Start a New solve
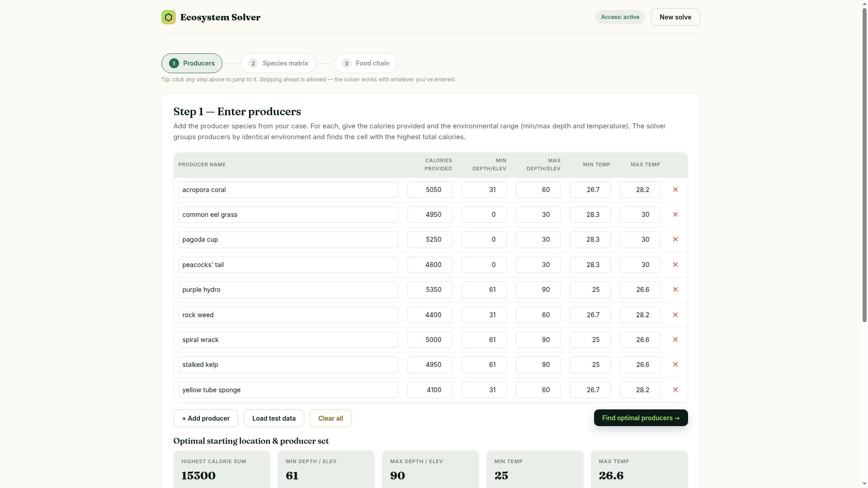The image size is (868, 488). (x=675, y=17)
